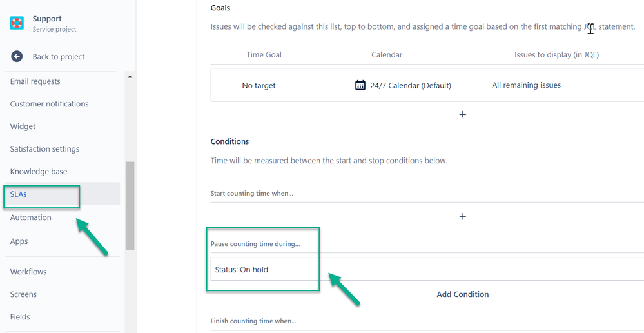This screenshot has height=333, width=644.
Task: Open Screens settings
Action: [24, 294]
